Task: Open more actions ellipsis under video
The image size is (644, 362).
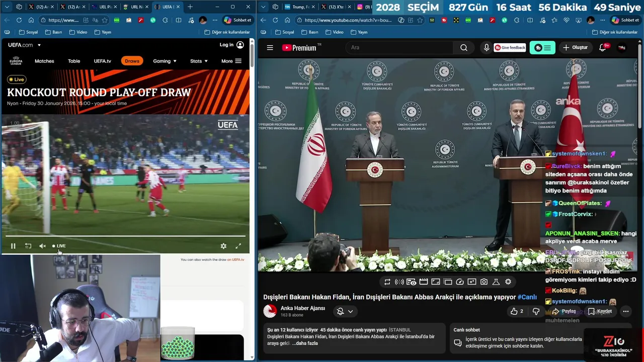Action: (x=626, y=311)
